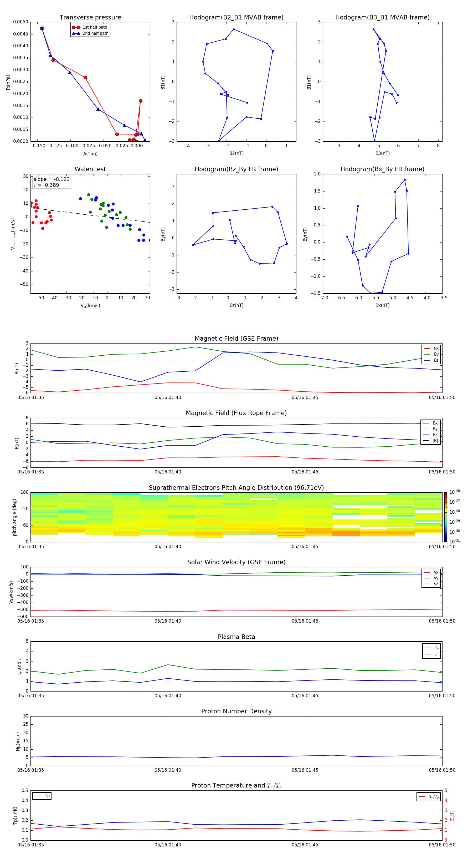Click the 'Plasma Beta' plot title

pos(236,637)
